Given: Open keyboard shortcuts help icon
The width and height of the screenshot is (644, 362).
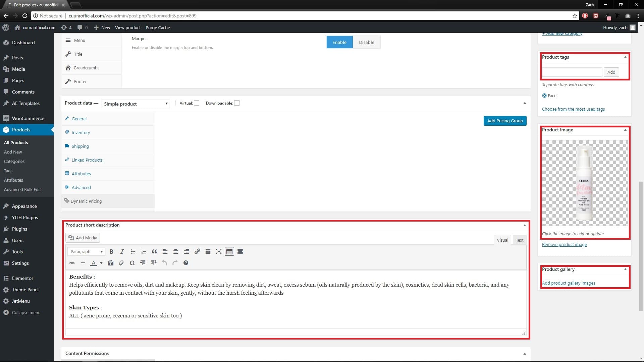Looking at the screenshot, I should coord(186,263).
